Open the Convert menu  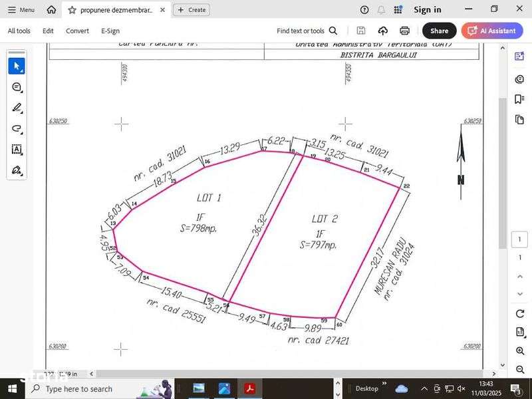(77, 31)
